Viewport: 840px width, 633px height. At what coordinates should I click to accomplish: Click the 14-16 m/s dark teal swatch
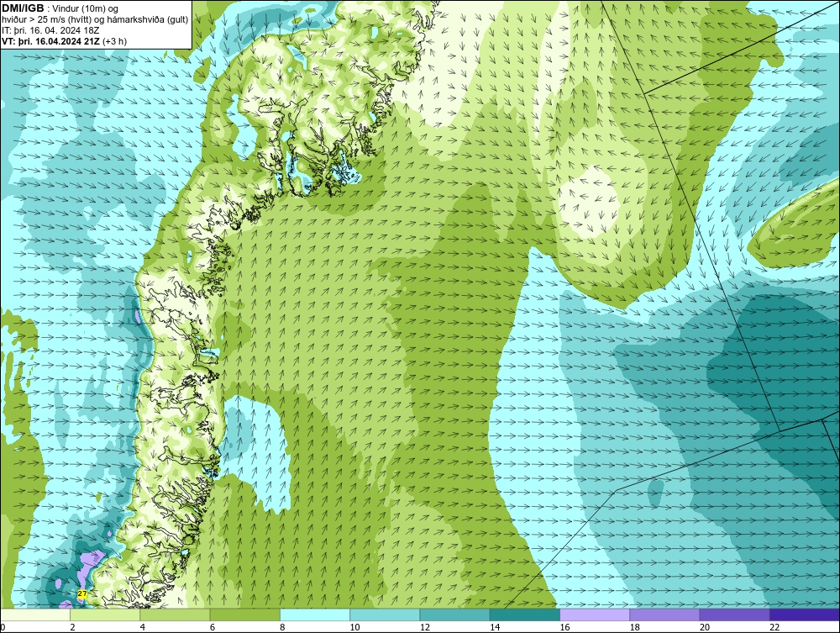point(524,615)
